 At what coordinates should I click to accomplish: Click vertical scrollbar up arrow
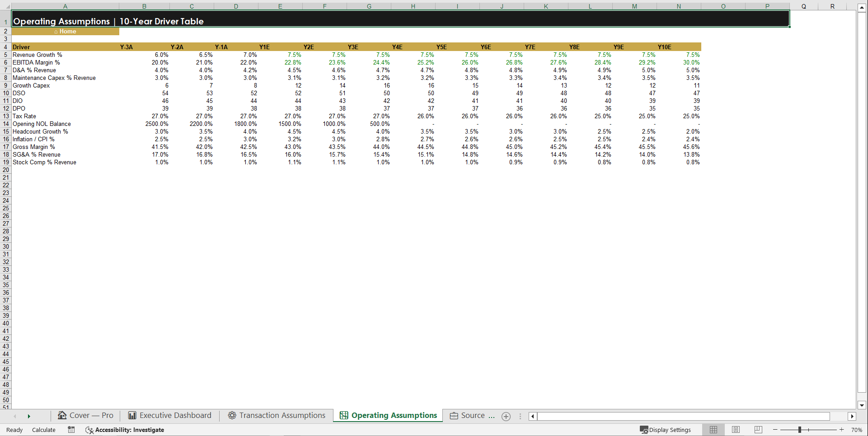(862, 8)
